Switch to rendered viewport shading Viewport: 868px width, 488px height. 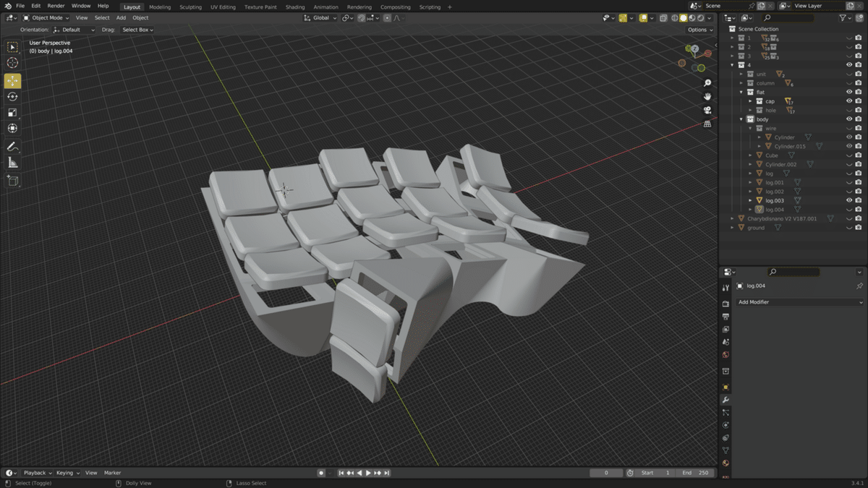700,17
